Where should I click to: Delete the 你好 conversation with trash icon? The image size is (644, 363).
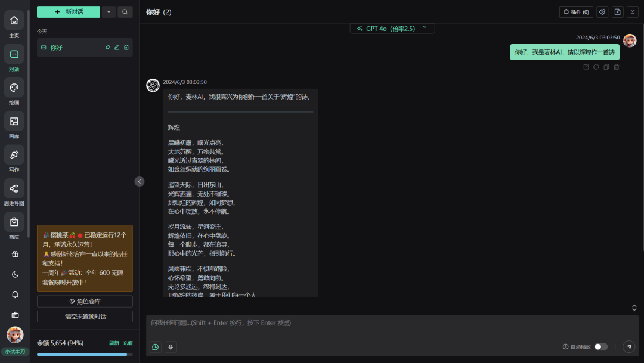point(126,48)
